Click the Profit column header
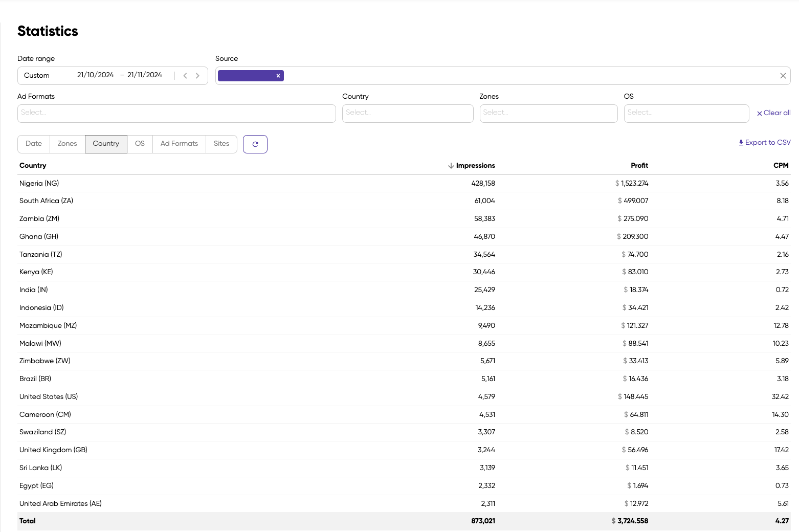This screenshot has width=799, height=532. coord(639,165)
